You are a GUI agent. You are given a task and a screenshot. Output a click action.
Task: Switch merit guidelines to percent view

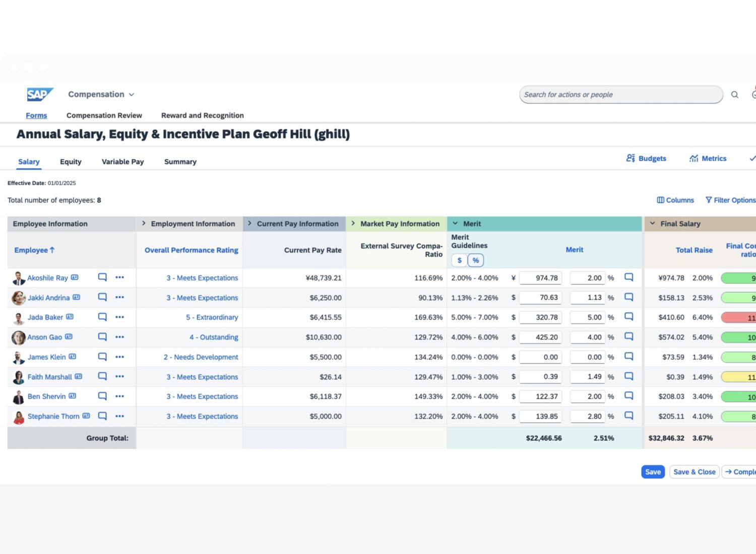click(x=475, y=260)
